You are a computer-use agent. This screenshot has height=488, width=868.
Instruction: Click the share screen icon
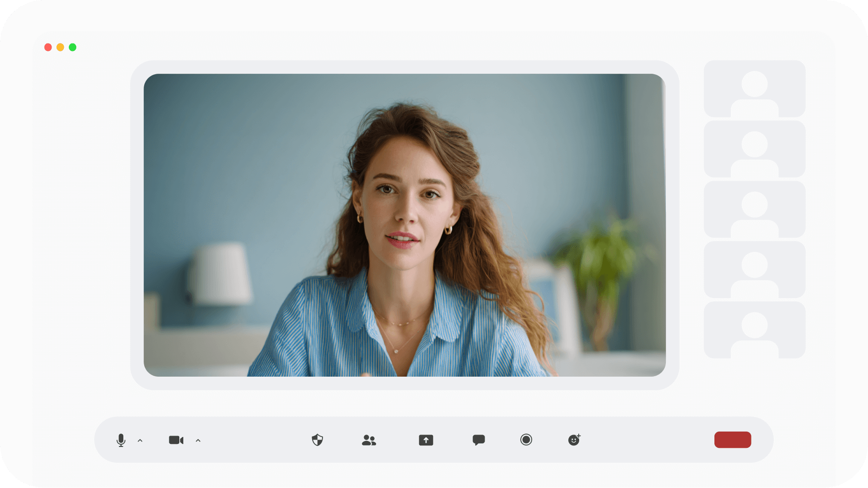pos(426,440)
